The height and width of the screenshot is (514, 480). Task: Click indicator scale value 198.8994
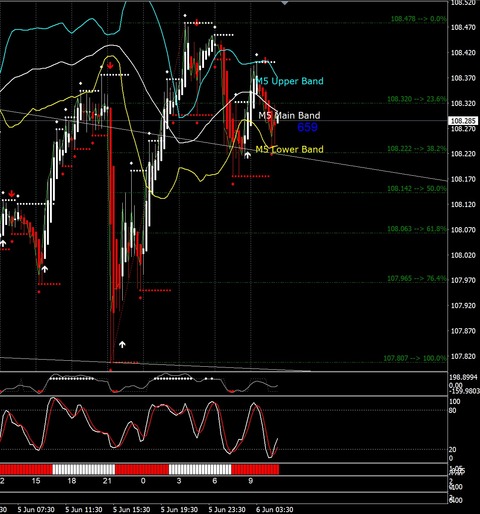point(463,377)
